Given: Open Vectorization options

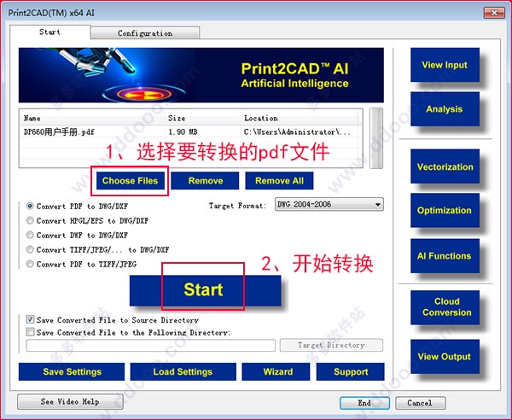Looking at the screenshot, I should pyautogui.click(x=445, y=166).
